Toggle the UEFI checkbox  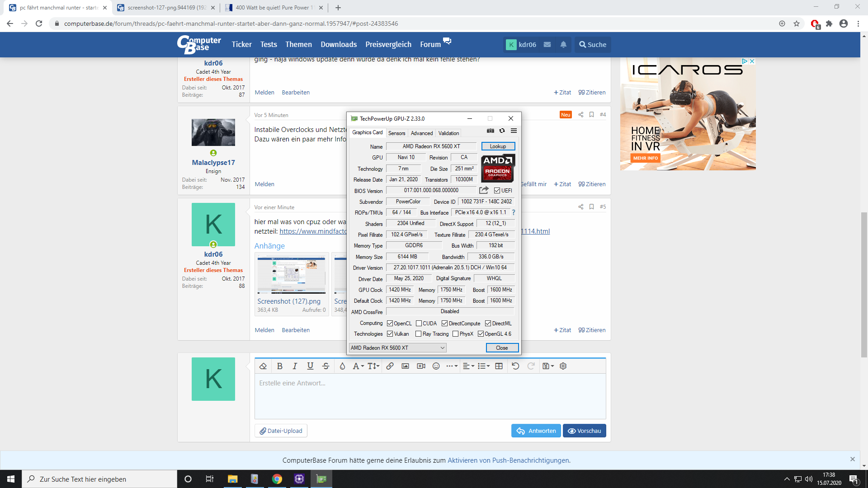(x=497, y=191)
